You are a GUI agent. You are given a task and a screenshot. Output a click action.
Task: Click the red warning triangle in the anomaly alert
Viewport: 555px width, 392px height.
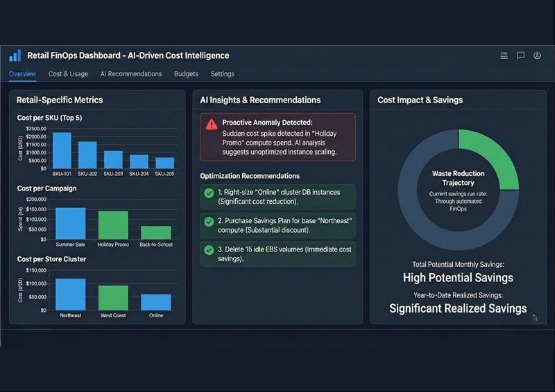pos(211,125)
